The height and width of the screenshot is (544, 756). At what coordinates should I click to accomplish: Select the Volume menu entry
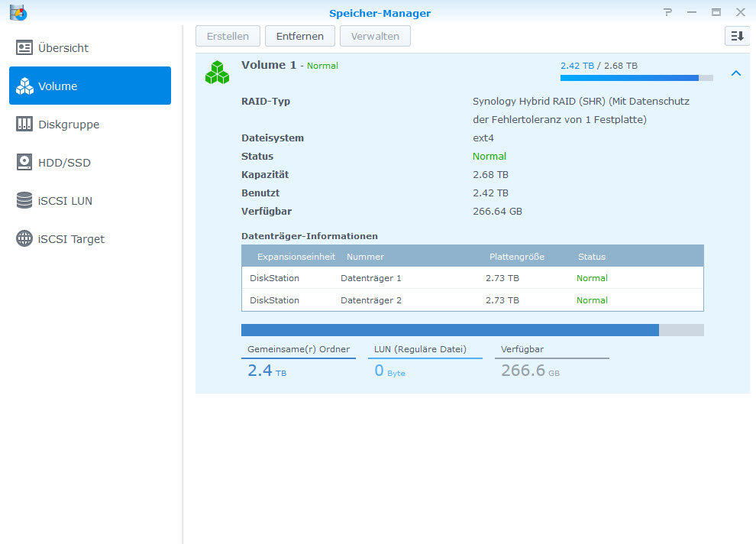click(90, 86)
